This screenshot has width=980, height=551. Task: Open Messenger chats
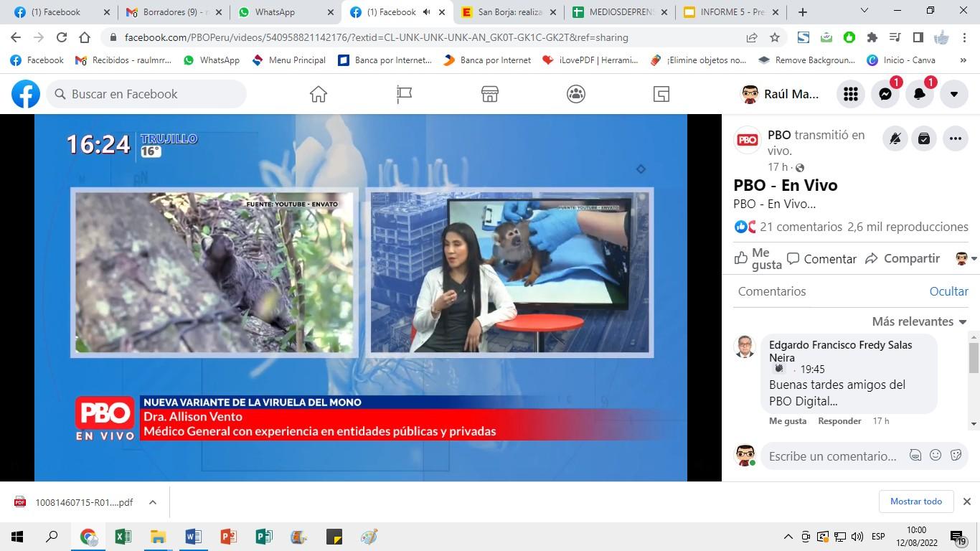885,94
